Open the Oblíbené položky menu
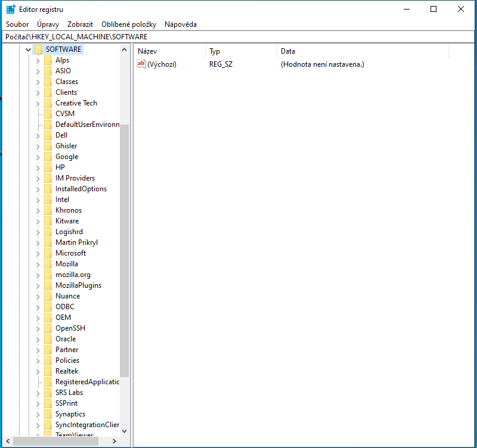This screenshot has height=448, width=477. [128, 24]
